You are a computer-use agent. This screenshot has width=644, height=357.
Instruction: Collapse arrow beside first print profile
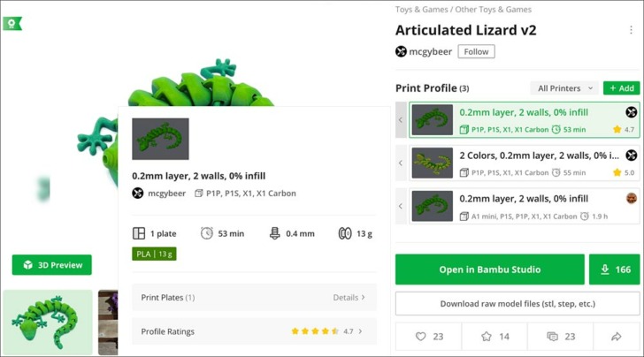401,120
